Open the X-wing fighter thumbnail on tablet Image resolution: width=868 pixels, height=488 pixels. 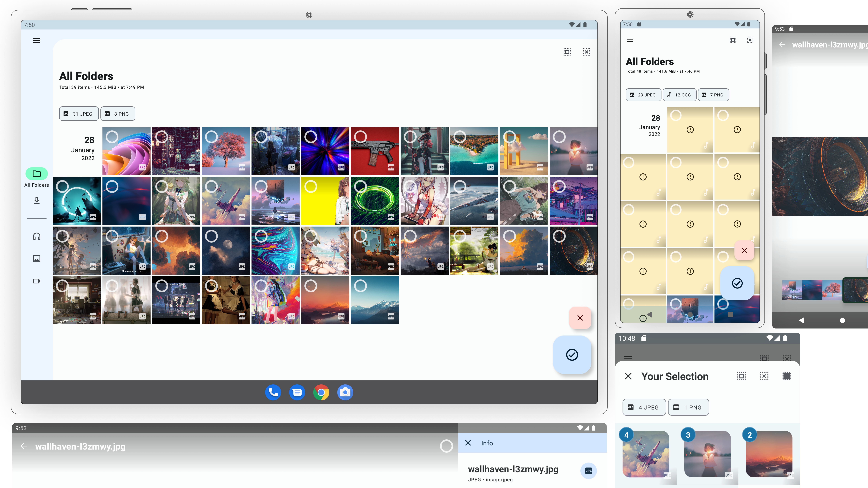tap(226, 201)
